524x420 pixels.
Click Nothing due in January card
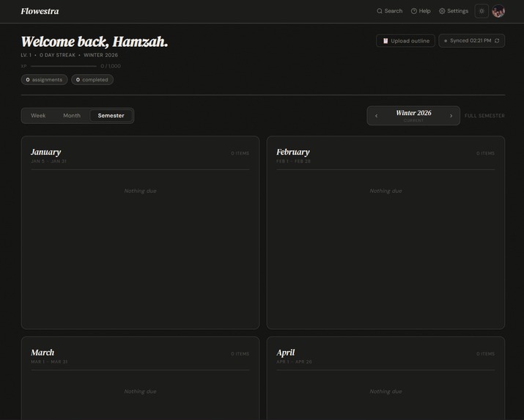click(141, 191)
